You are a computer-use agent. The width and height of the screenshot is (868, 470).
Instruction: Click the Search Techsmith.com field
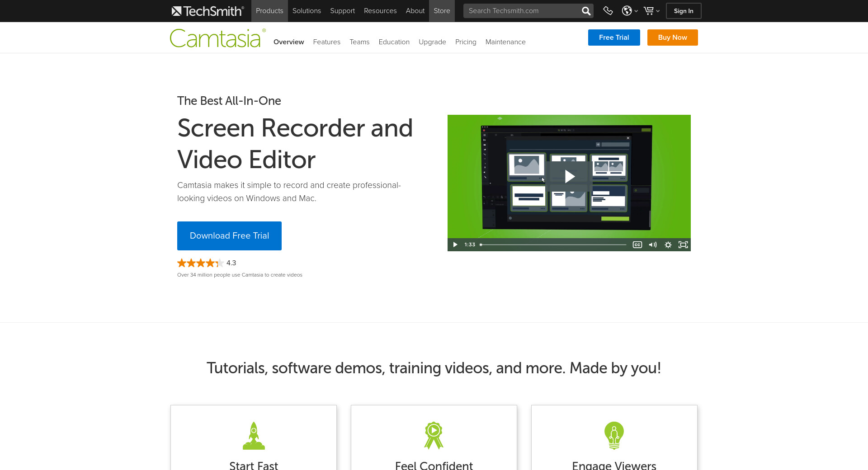point(522,11)
